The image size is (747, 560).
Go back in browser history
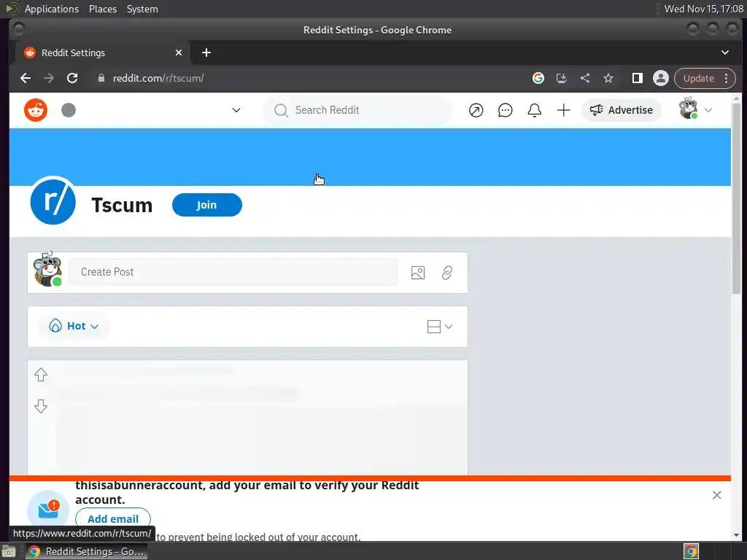26,78
